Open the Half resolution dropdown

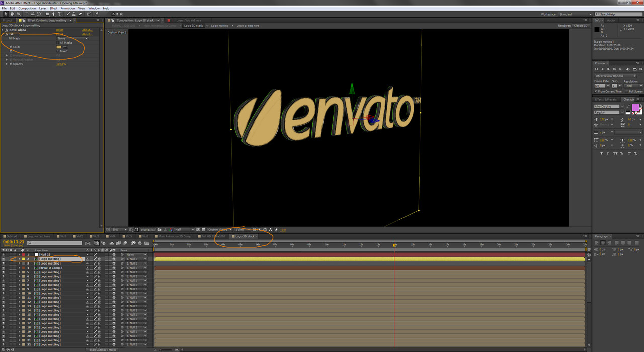(185, 229)
